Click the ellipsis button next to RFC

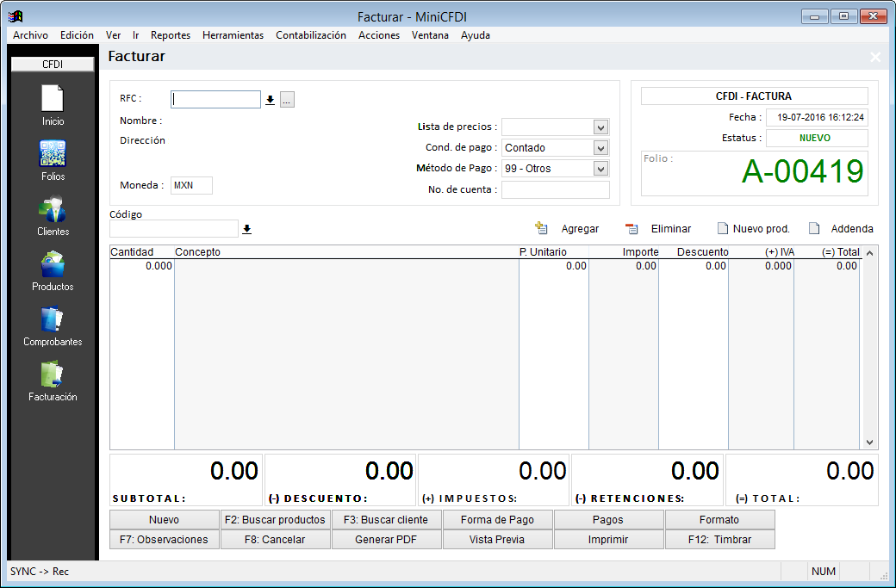tap(288, 100)
